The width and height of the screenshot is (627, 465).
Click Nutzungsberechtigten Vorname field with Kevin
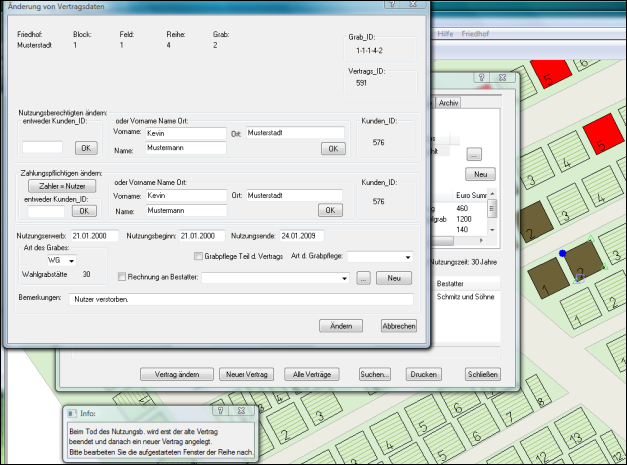coord(186,133)
